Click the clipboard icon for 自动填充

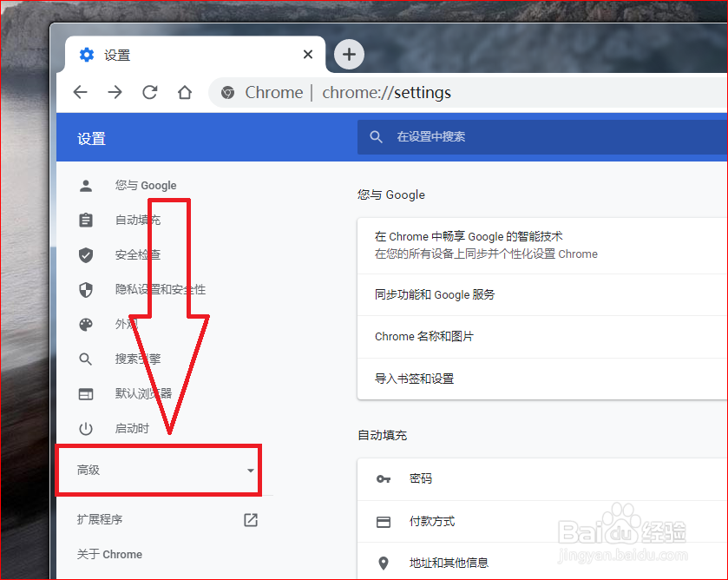(86, 221)
